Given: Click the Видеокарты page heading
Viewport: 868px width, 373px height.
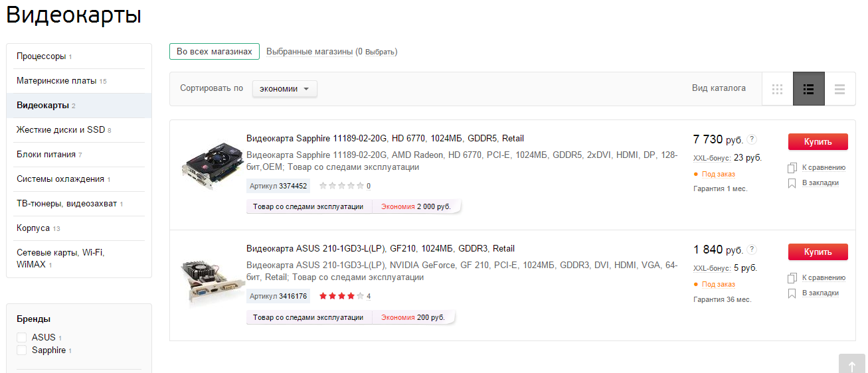Looking at the screenshot, I should click(74, 15).
